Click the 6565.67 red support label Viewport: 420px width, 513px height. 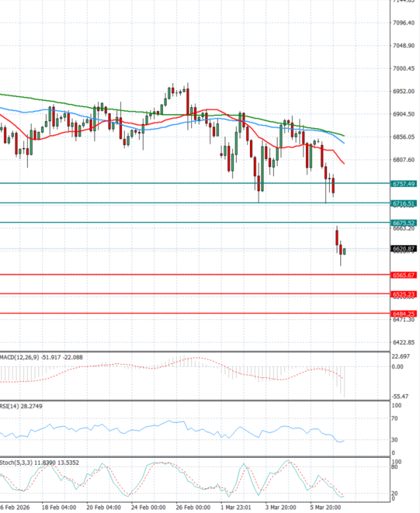click(405, 275)
